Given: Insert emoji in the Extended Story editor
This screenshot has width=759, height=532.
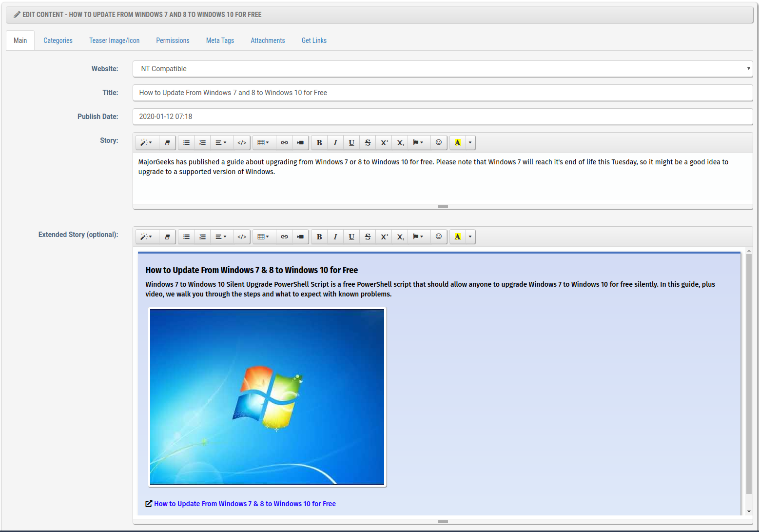Looking at the screenshot, I should [439, 236].
